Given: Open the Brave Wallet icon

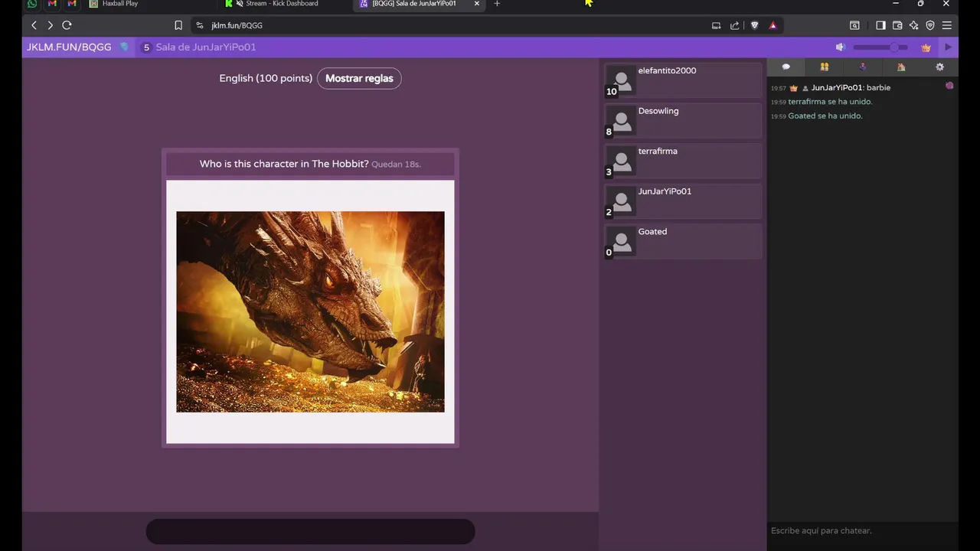Looking at the screenshot, I should [x=897, y=25].
